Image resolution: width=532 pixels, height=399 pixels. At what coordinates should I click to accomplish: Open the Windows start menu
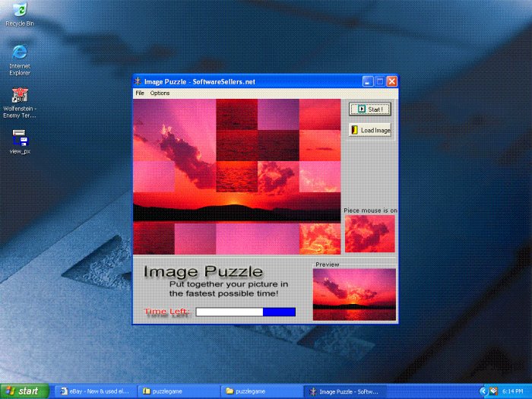point(24,391)
